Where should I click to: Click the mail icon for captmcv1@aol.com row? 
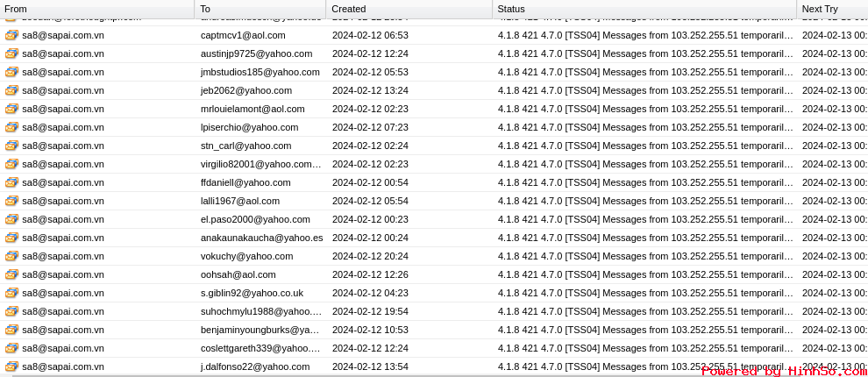click(11, 35)
